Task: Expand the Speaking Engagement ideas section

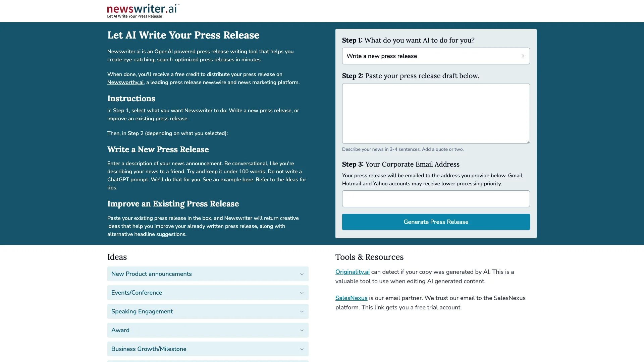Action: pos(208,312)
